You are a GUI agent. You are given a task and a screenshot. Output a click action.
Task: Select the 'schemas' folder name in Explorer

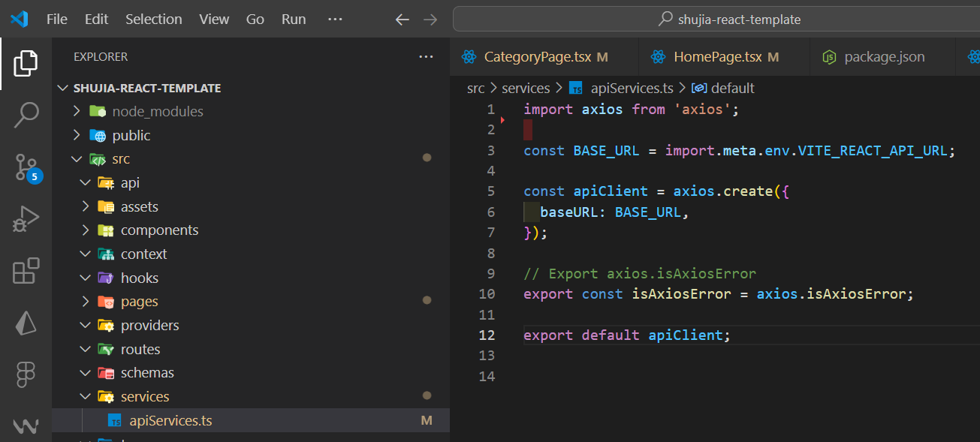click(147, 373)
